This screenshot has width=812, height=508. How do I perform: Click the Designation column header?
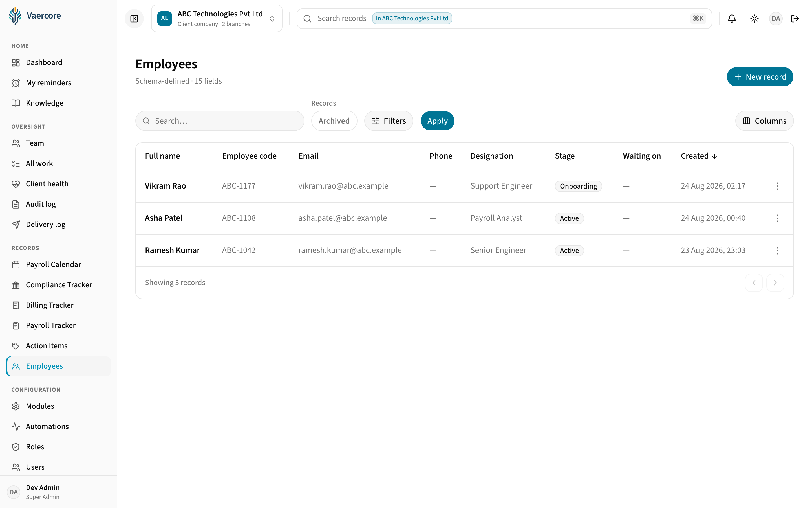491,156
